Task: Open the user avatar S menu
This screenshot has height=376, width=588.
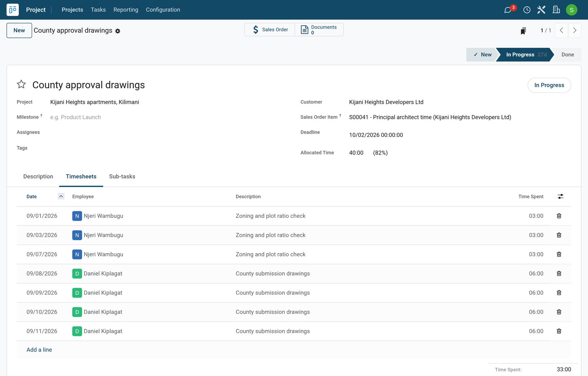Action: (x=571, y=10)
